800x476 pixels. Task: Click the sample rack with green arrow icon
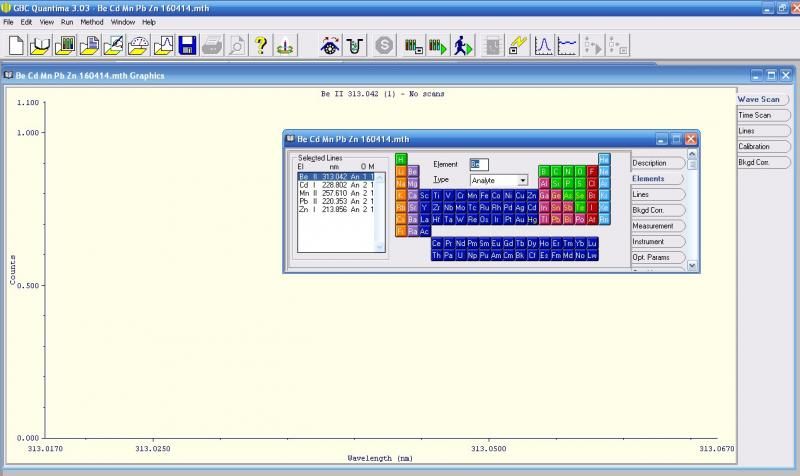[438, 45]
